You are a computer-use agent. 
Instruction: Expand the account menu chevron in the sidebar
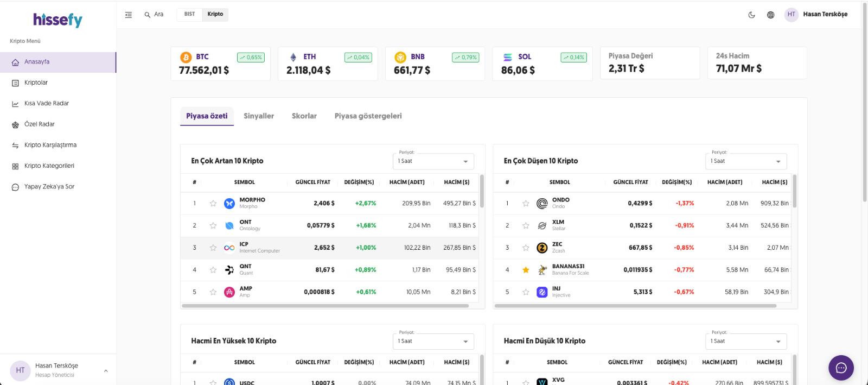pyautogui.click(x=106, y=371)
